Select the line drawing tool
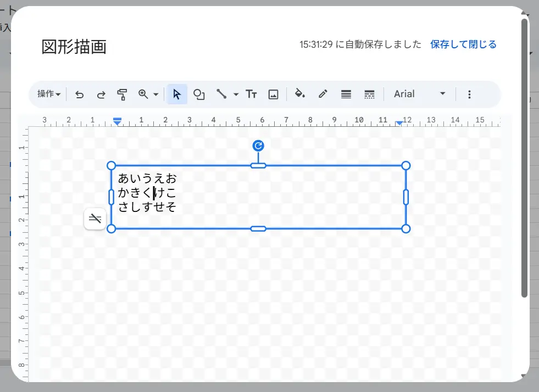 click(221, 94)
